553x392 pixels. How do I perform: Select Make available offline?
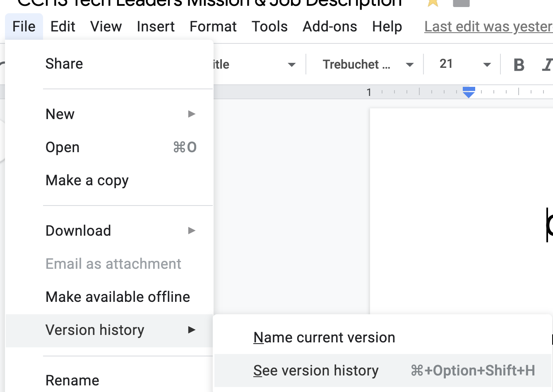[x=118, y=297]
